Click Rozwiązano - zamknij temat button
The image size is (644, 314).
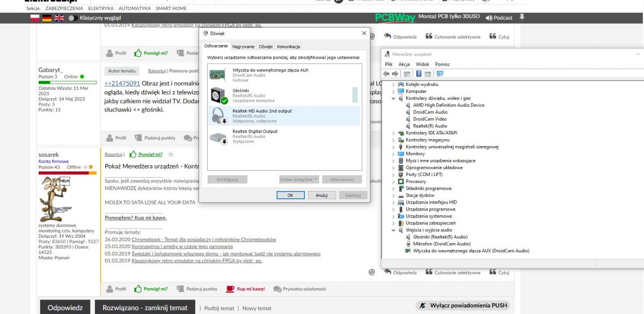[145, 308]
